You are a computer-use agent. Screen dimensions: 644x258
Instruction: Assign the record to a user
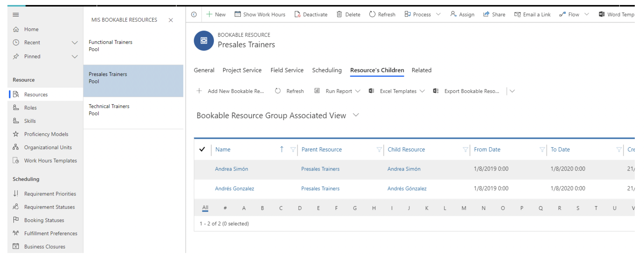click(x=462, y=15)
